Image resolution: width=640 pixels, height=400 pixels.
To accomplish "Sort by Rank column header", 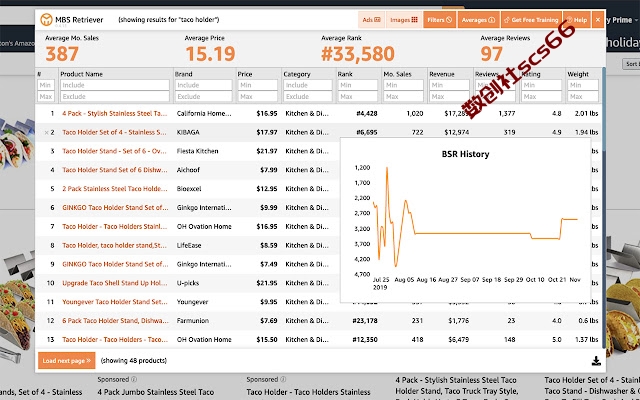I will 345,74.
